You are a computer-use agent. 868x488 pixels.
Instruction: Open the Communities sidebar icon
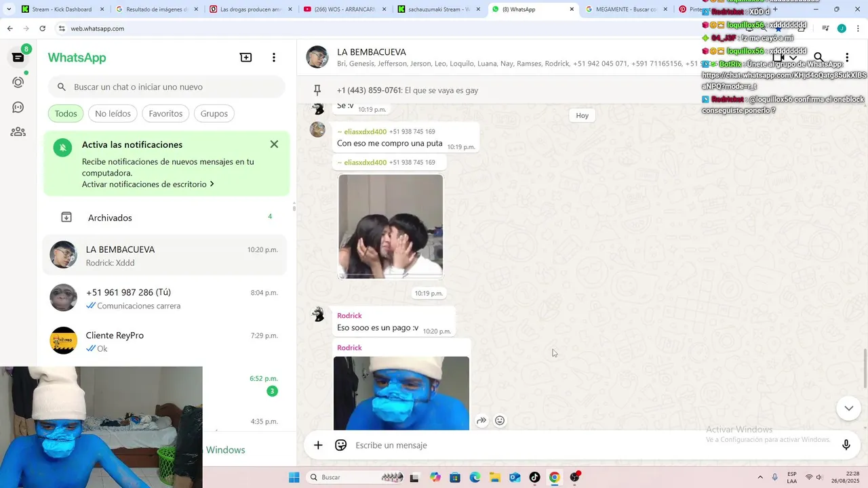pos(18,132)
